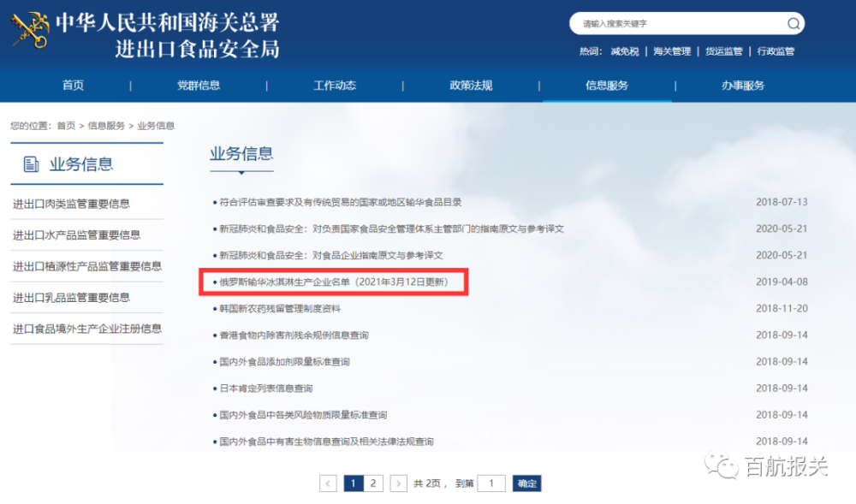856x504 pixels.
Task: Open sidebar item 进出口水产品监管重要信息
Action: pyautogui.click(x=76, y=234)
